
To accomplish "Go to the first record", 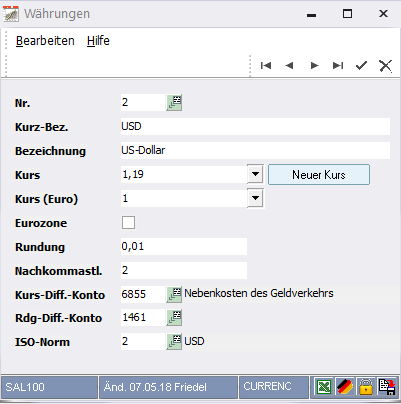I will coord(266,65).
